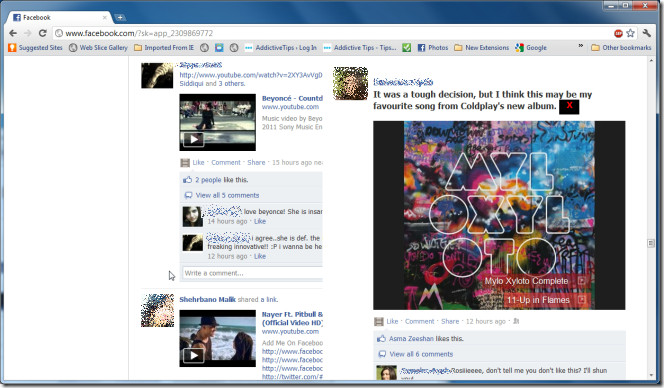Screen dimensions: 664x388
Task: Open the Beyoncé - Countdown video title link
Action: (x=292, y=98)
